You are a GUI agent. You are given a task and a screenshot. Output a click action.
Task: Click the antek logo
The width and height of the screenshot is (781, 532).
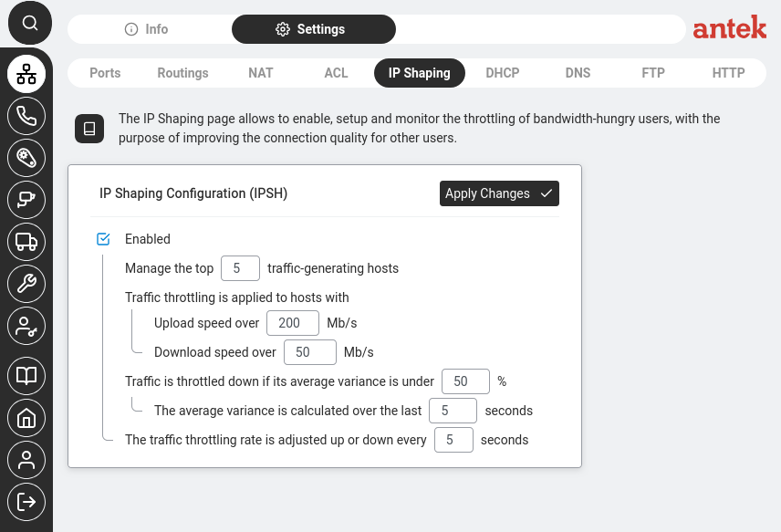tap(729, 27)
